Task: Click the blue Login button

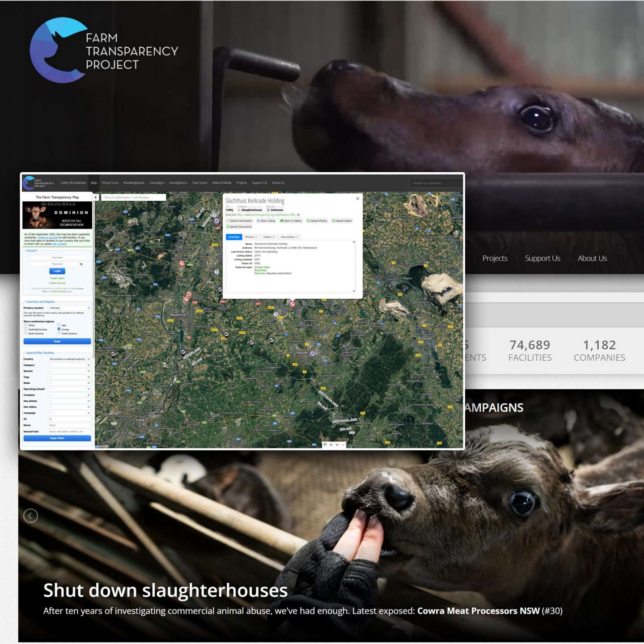Action: pos(57,271)
